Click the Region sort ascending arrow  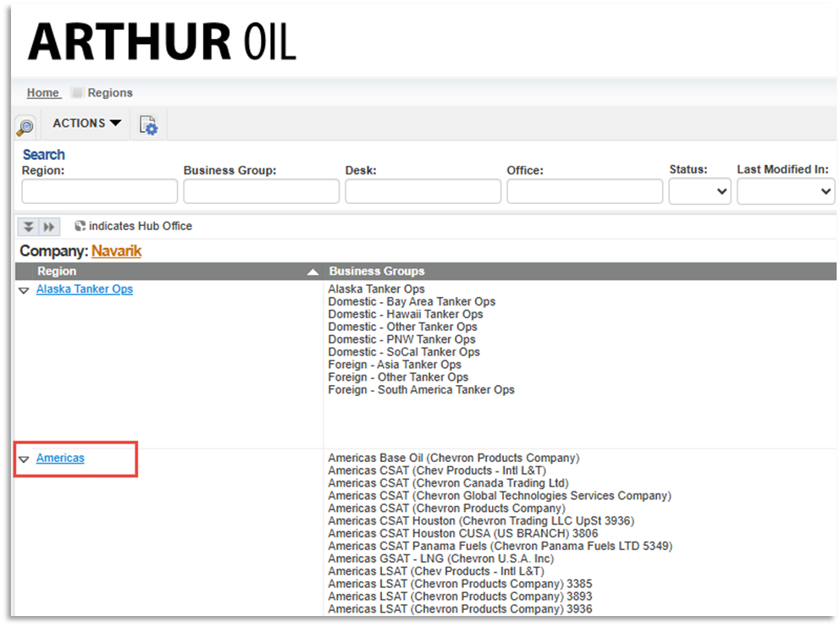coord(312,272)
